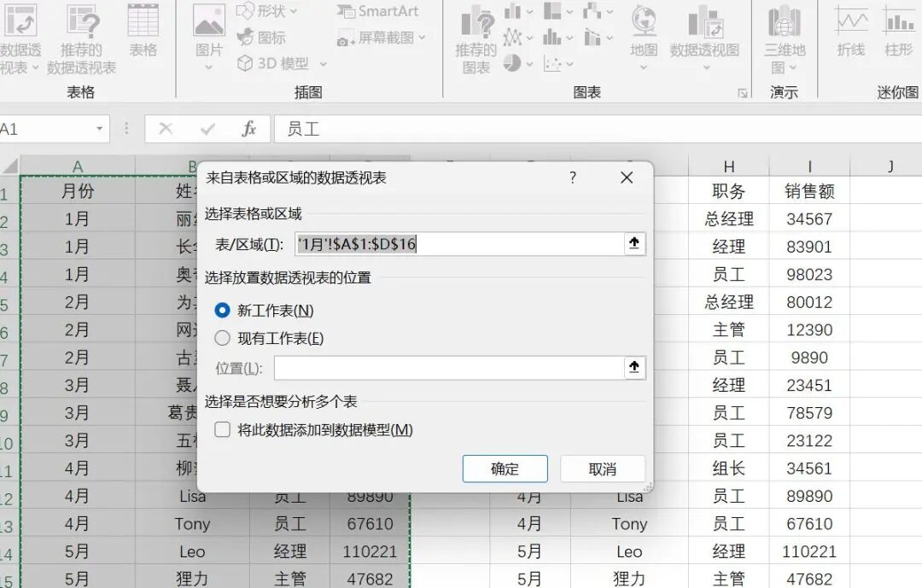This screenshot has width=922, height=588.
Task: Expand the 形状 dropdown arrow
Action: point(294,11)
